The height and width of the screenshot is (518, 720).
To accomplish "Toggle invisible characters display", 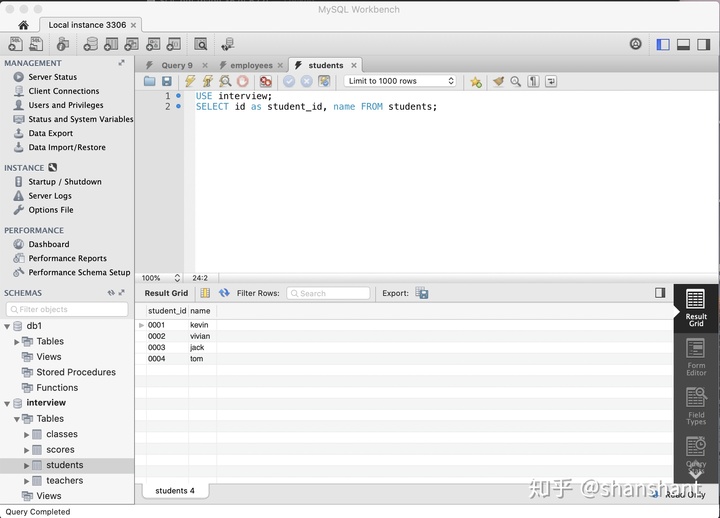I will pyautogui.click(x=533, y=82).
